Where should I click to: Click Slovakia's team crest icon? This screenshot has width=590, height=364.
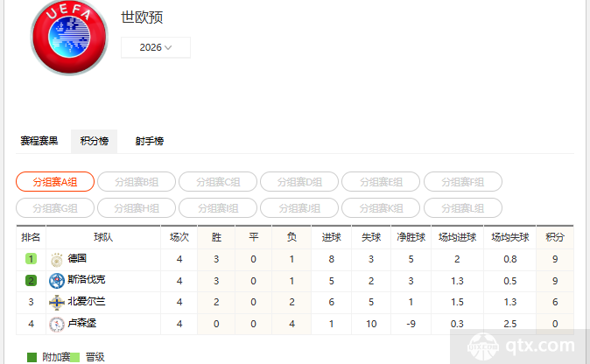pyautogui.click(x=57, y=280)
